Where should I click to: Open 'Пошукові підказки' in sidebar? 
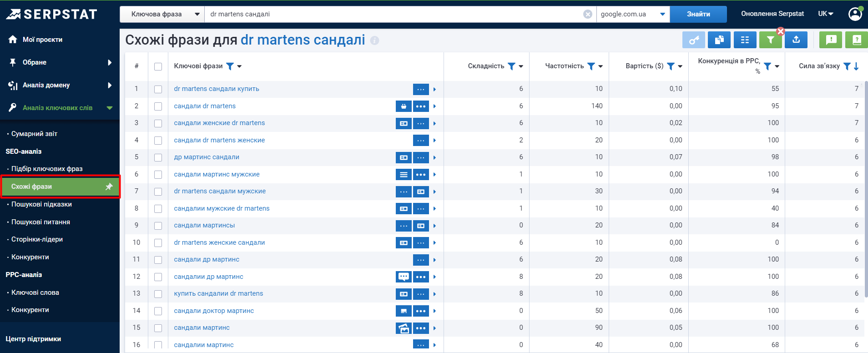coord(41,204)
